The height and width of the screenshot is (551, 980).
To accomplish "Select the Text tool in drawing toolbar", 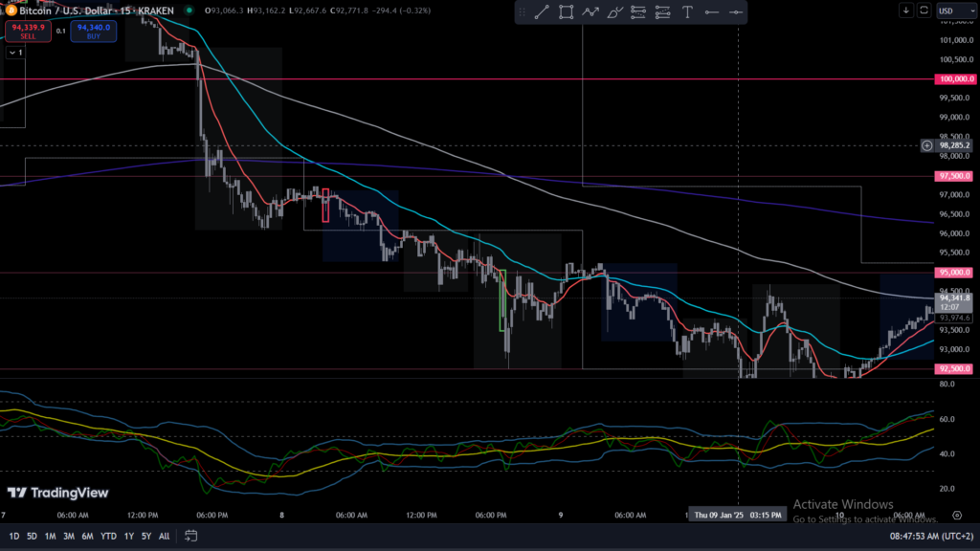I will coord(687,12).
